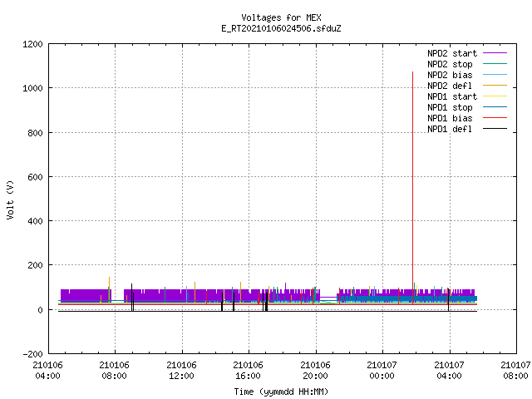
Task: Click the purple line sample beside NPD2 start
Action: point(495,53)
